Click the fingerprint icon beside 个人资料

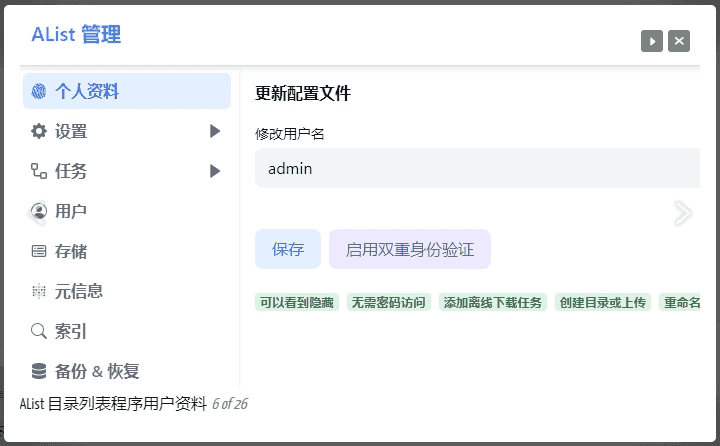39,91
